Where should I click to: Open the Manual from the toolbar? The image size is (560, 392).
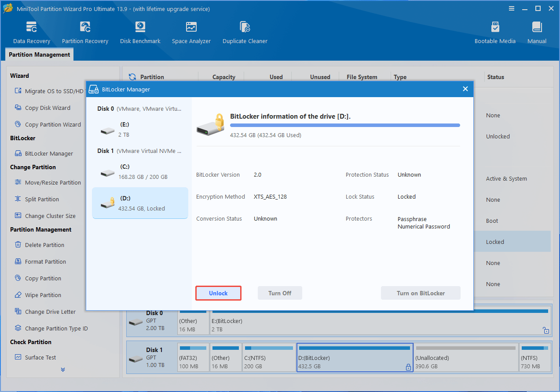pyautogui.click(x=537, y=33)
